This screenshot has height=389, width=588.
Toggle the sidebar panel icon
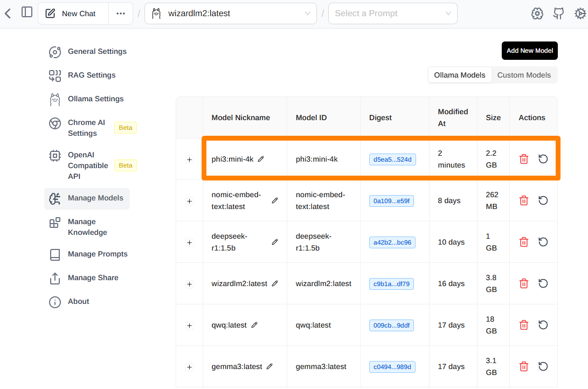point(27,12)
